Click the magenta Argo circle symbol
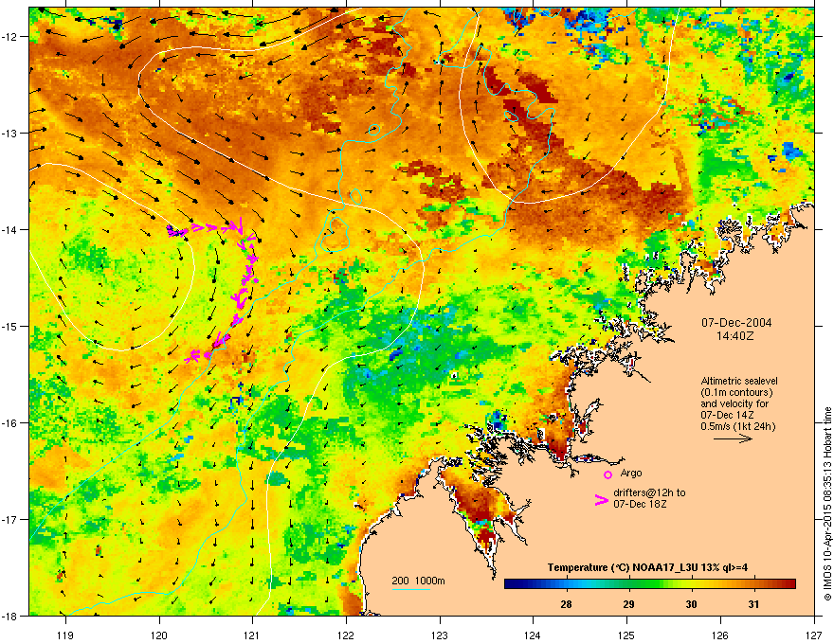Viewport: 834px width, 644px height. click(x=607, y=474)
